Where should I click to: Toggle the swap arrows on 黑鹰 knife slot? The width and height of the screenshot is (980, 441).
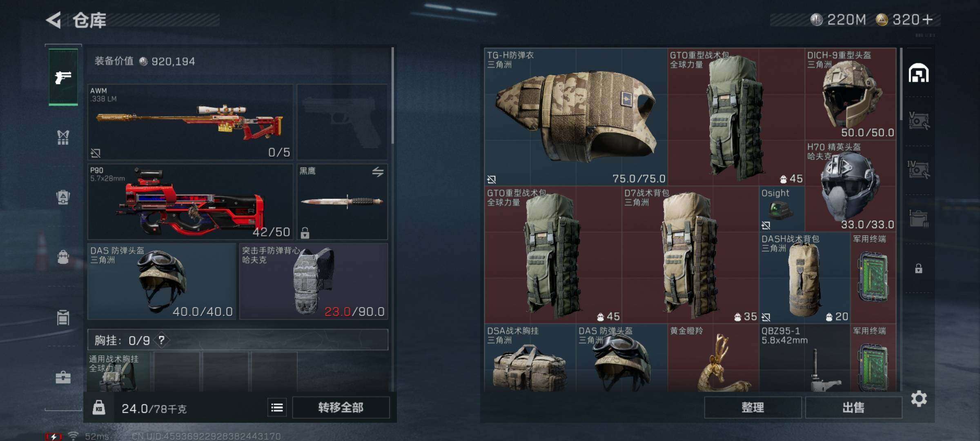tap(378, 172)
